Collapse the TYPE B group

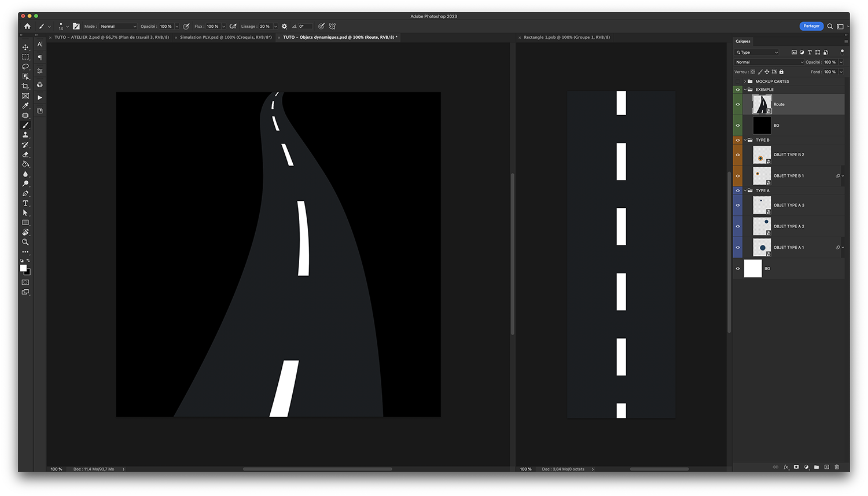[745, 140]
